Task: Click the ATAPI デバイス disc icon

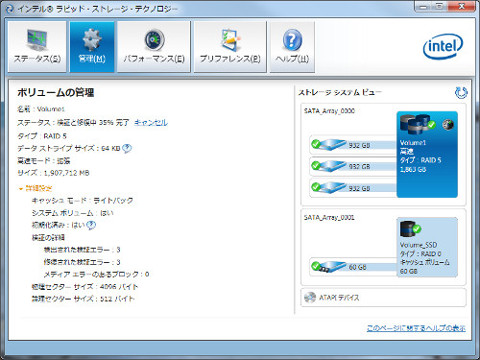Action: pyautogui.click(x=310, y=297)
